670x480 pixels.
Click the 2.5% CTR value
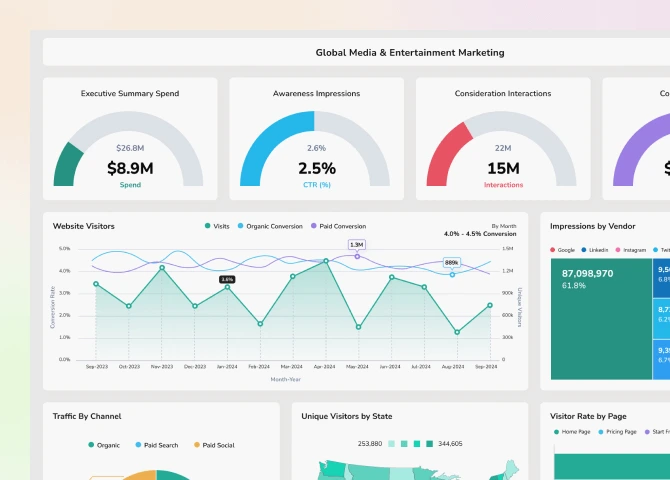tap(317, 169)
